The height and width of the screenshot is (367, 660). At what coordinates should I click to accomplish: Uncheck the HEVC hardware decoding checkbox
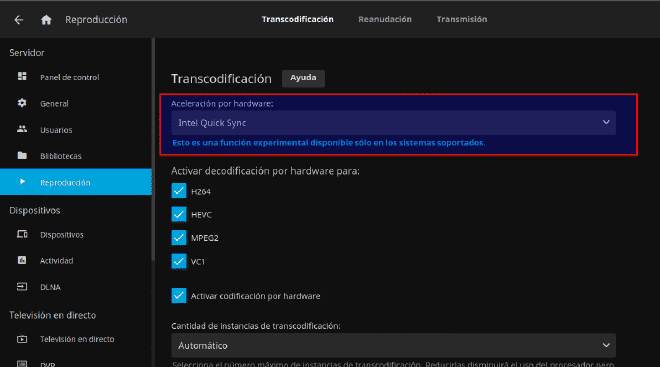tap(179, 214)
